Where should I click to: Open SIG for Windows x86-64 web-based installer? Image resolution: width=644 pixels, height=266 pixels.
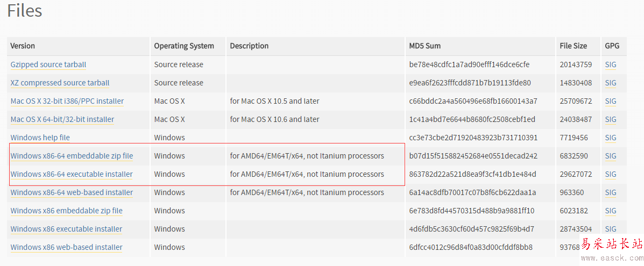point(611,192)
